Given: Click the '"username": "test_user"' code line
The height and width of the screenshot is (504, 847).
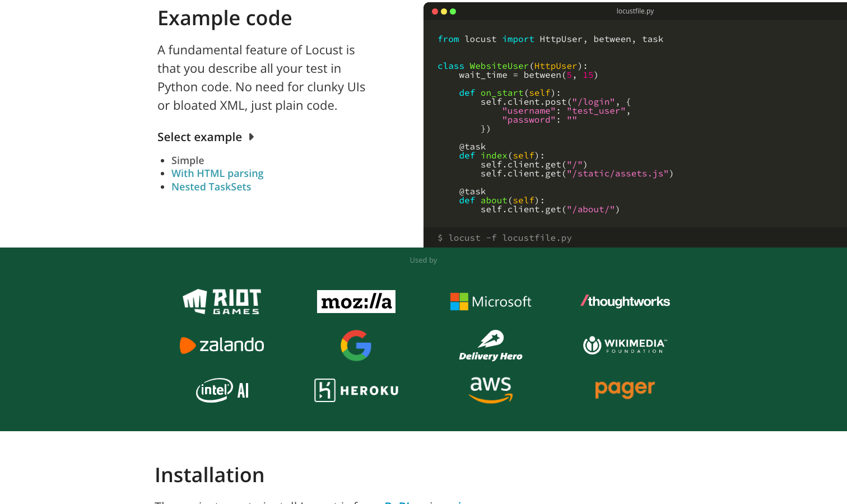Looking at the screenshot, I should pos(566,111).
